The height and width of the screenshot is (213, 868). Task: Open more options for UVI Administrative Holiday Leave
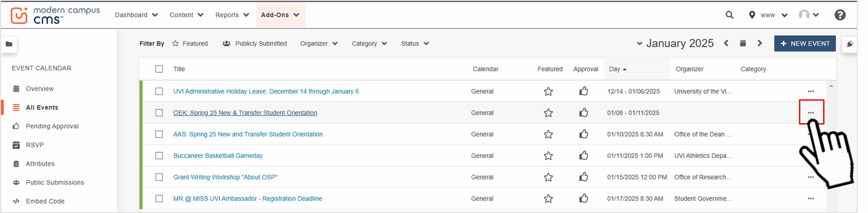click(x=811, y=91)
